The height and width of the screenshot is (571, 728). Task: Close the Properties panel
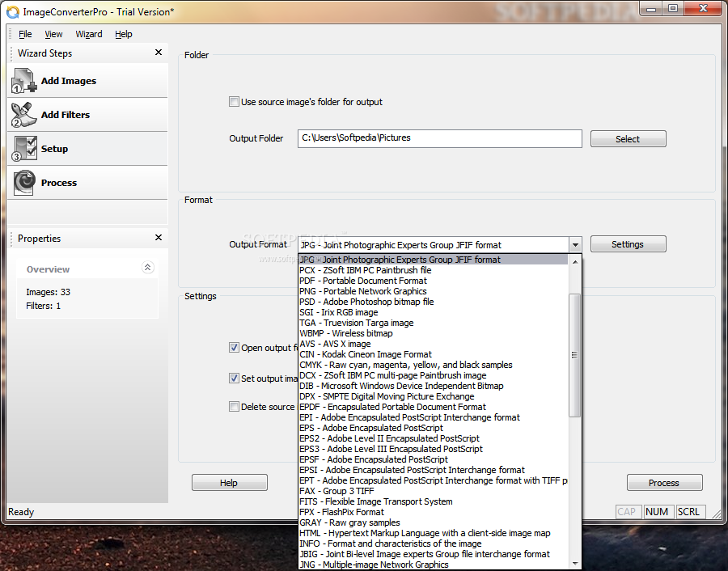159,238
